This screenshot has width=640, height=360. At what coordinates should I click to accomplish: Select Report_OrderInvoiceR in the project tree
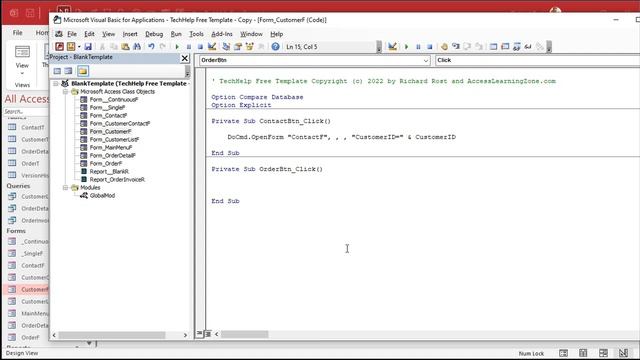(117, 179)
